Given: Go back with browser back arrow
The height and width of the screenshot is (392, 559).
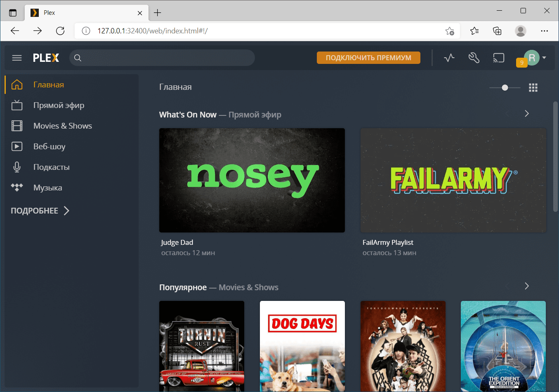Looking at the screenshot, I should pos(15,31).
